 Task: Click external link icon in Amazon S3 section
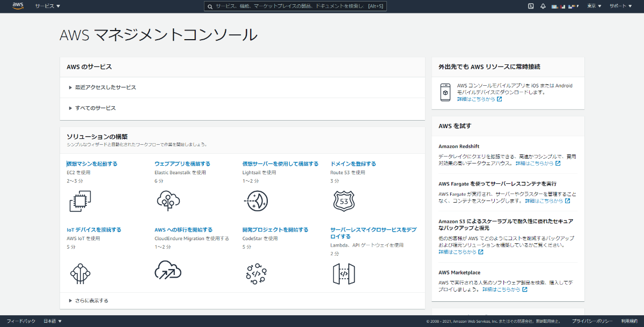point(481,252)
